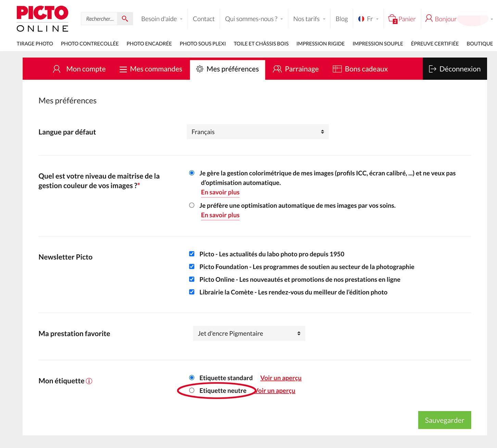Click Voir un aperçu for Etiquette standard
497x448 pixels.
281,378
